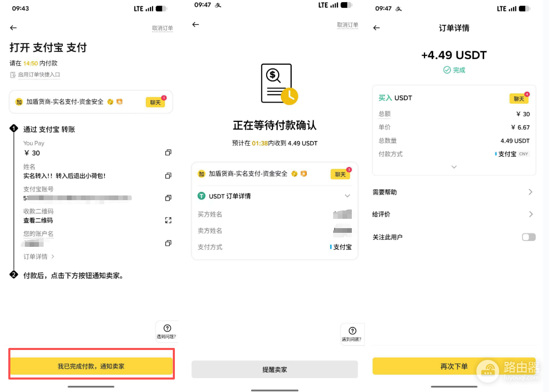Tap merchant name 加盾货商 on waiting screen

coord(248,174)
